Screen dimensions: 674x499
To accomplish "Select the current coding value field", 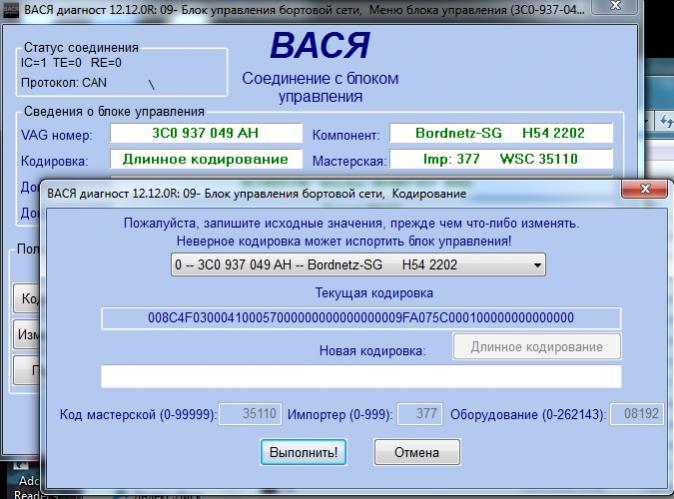I will pos(361,318).
